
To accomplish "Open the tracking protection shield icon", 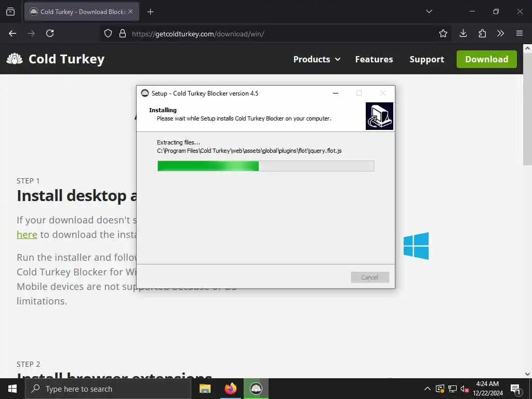I will 108,33.
